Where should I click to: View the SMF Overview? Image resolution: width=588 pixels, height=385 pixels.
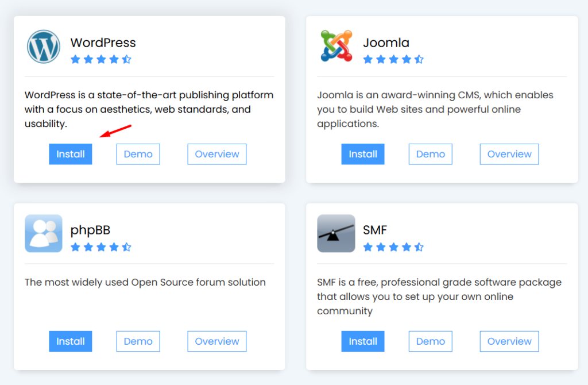(509, 341)
